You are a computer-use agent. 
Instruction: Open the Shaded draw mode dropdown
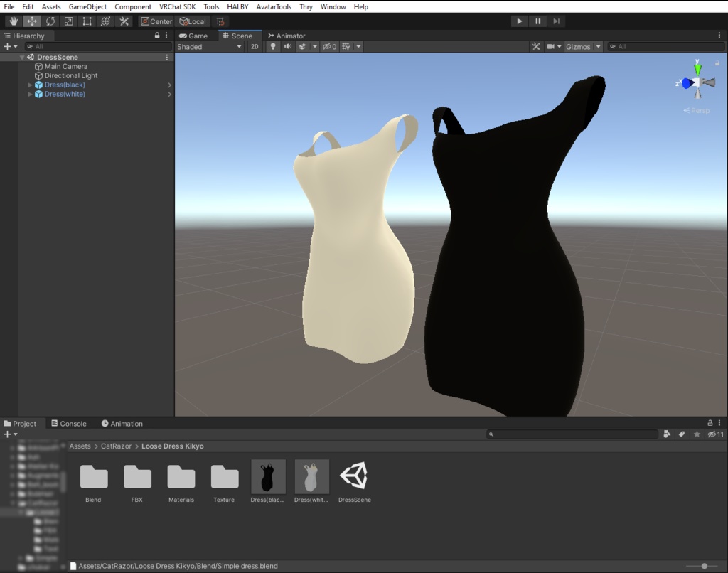pos(208,46)
